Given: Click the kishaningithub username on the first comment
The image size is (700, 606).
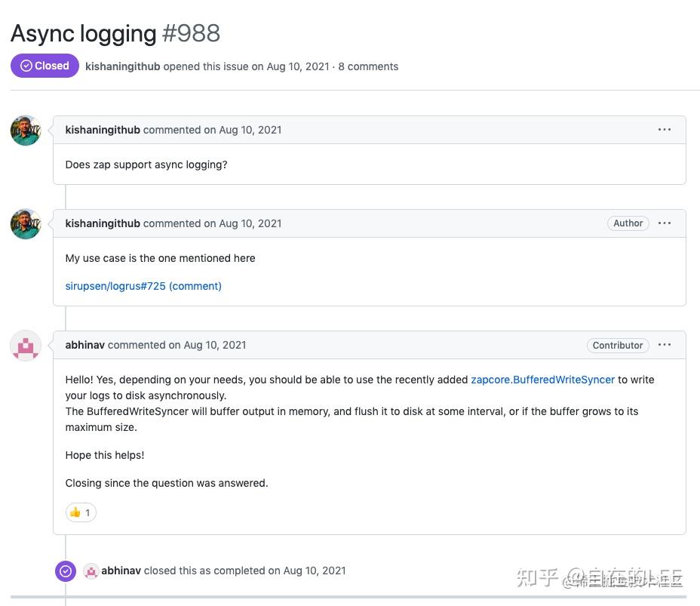Looking at the screenshot, I should tap(103, 129).
